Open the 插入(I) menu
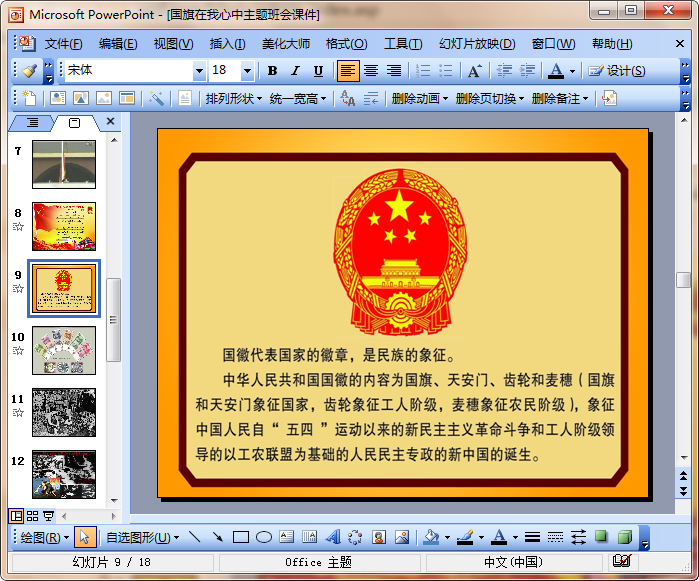Image resolution: width=699 pixels, height=581 pixels. (x=227, y=44)
